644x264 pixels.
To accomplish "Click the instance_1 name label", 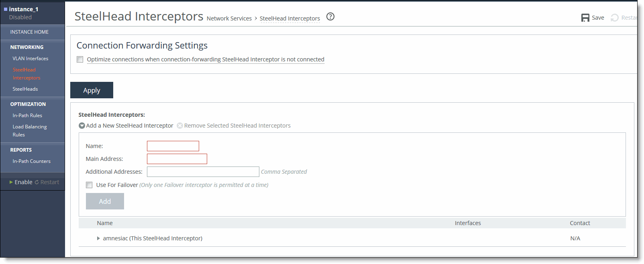I will click(24, 9).
